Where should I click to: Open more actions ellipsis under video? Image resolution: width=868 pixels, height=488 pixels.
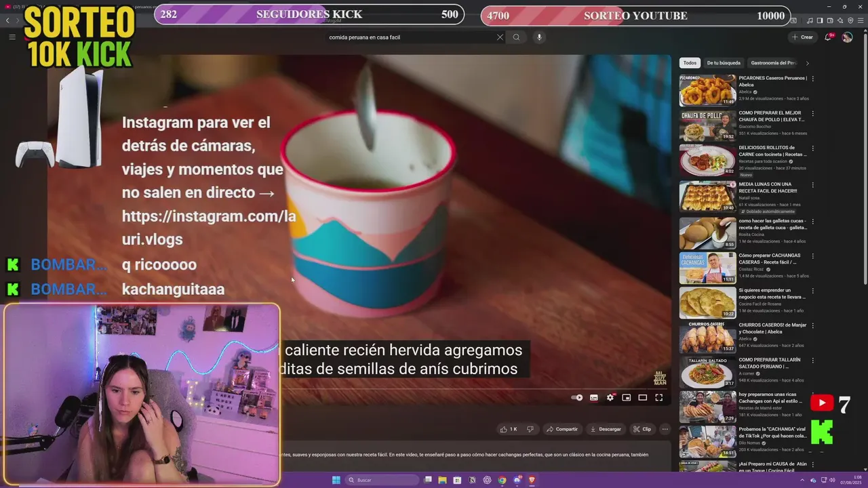coord(665,429)
